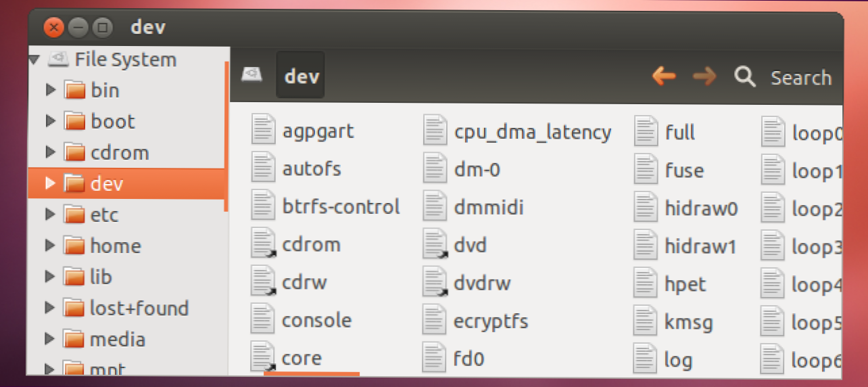This screenshot has width=868, height=387.
Task: Select the kmsg file icon
Action: 646,321
